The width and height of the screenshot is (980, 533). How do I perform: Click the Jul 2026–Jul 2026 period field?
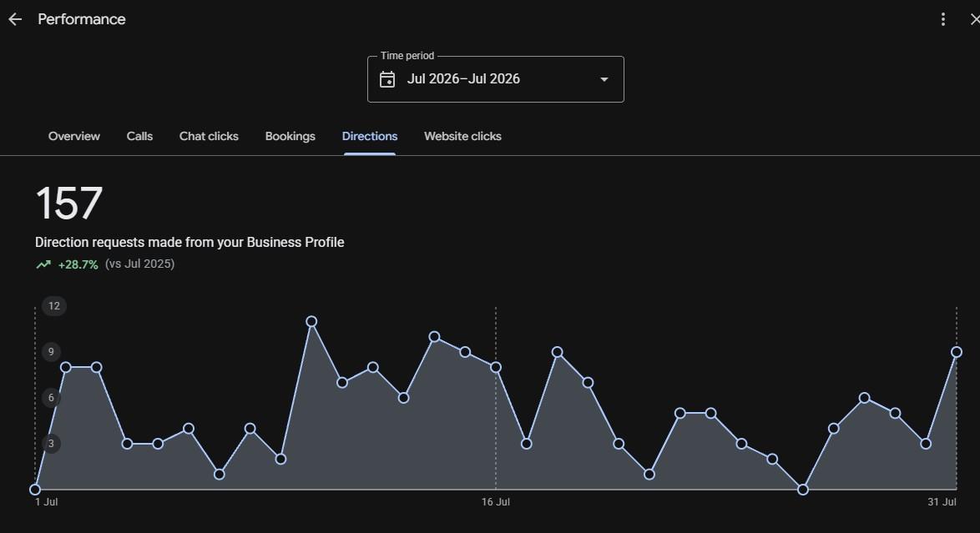click(x=496, y=79)
